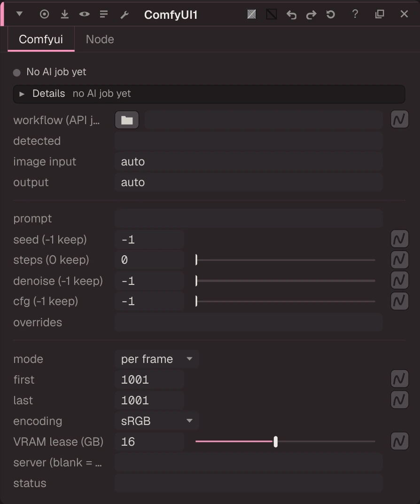Open animation menu for denoise
Screen dimensions: 420x504
click(399, 280)
